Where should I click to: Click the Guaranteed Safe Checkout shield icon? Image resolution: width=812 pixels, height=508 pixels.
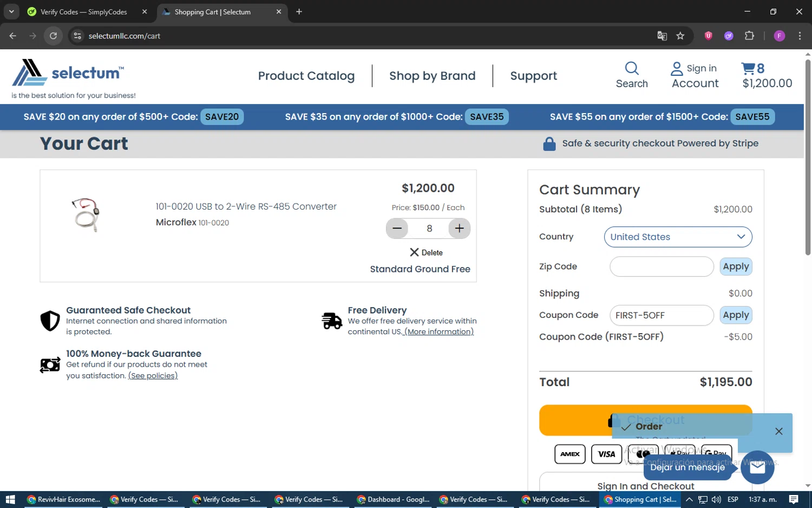click(50, 321)
